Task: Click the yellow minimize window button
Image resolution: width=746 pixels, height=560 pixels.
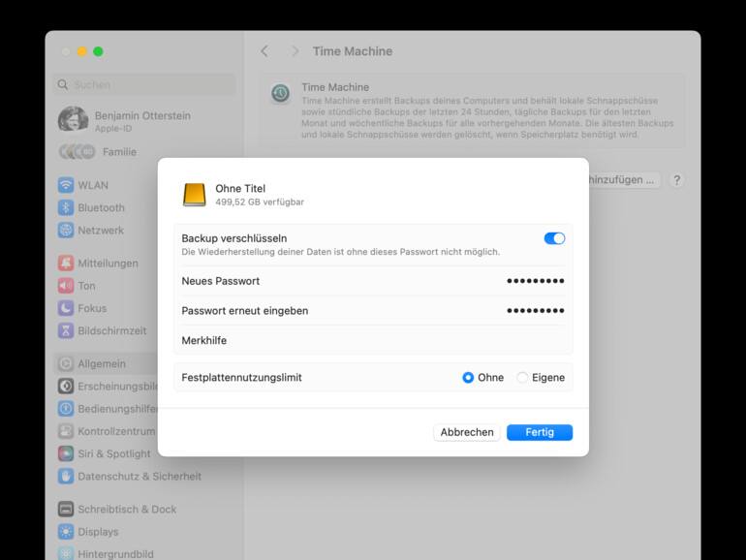Action: [x=81, y=51]
